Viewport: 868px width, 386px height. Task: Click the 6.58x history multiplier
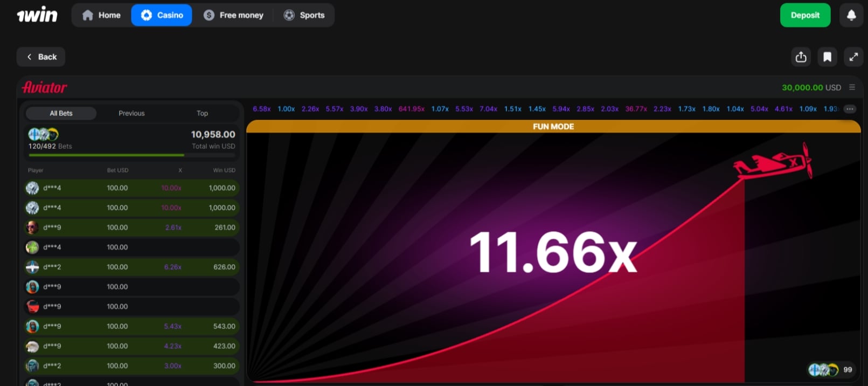pyautogui.click(x=262, y=109)
